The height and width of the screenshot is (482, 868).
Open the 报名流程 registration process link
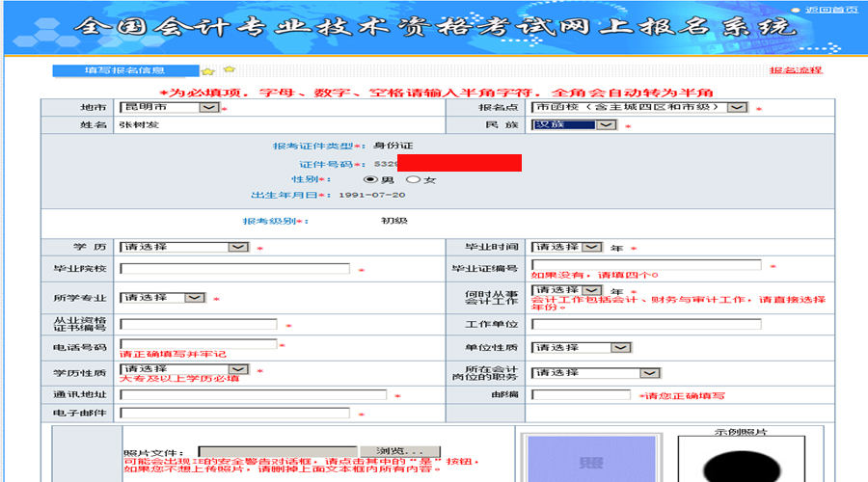796,71
